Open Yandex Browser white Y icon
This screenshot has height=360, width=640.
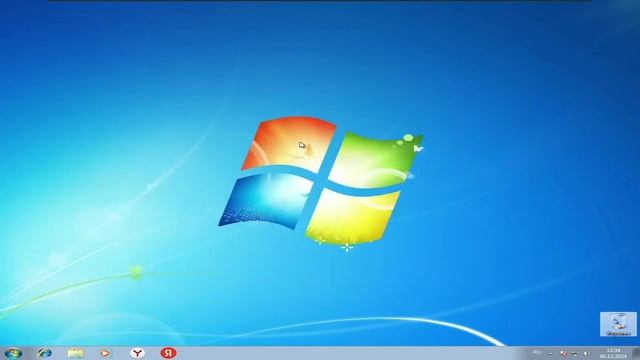click(x=138, y=353)
